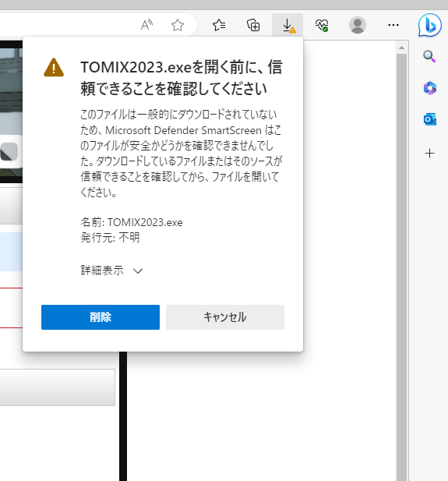
Task: Click the Downloads icon with warning badge
Action: point(287,25)
